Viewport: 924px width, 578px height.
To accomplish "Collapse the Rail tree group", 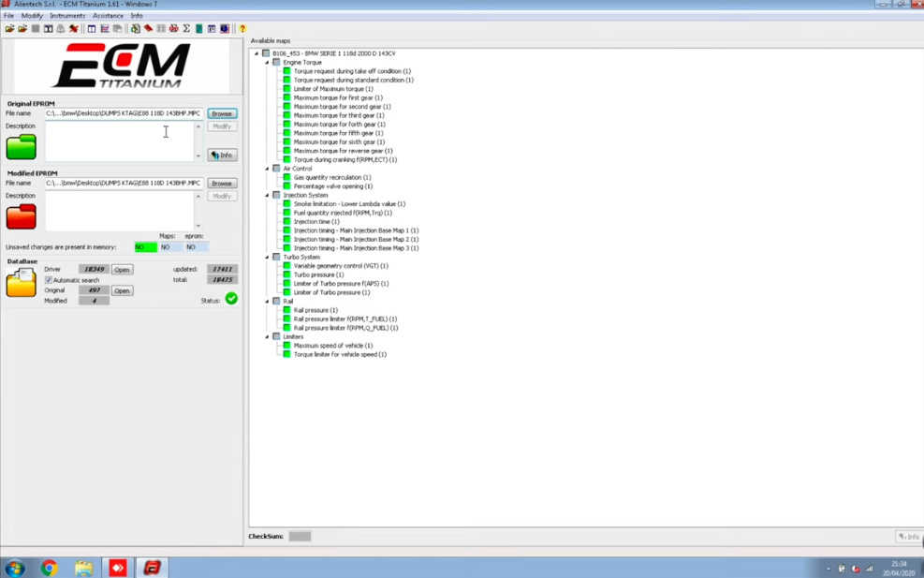I will [x=267, y=302].
